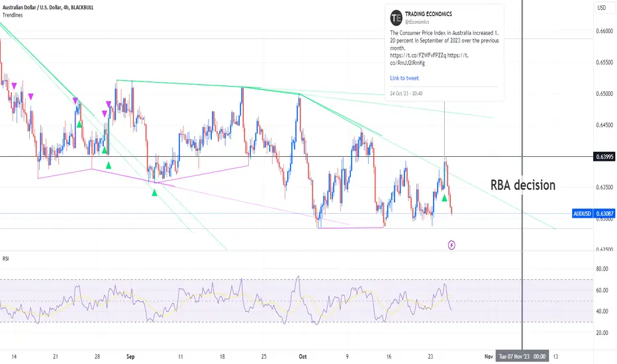Click the 0.66000 price axis value
Image resolution: width=617 pixels, height=364 pixels.
click(604, 31)
